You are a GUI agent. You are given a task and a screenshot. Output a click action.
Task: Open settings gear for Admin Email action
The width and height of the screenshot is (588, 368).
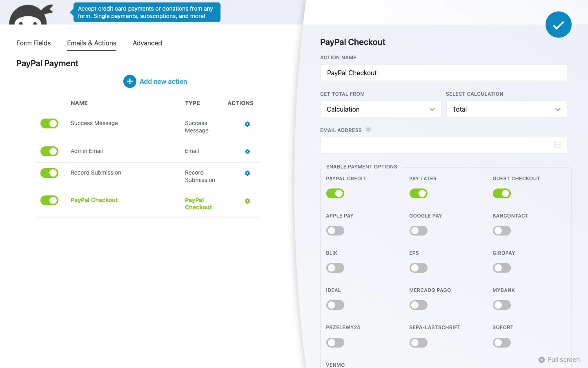(x=247, y=151)
